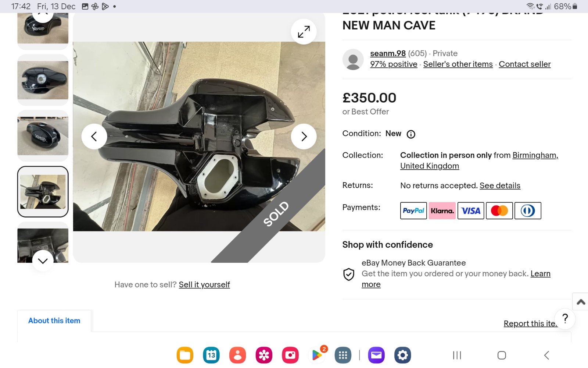Select the tank filler cap top thumbnail
Image resolution: width=588 pixels, height=368 pixels.
[43, 80]
